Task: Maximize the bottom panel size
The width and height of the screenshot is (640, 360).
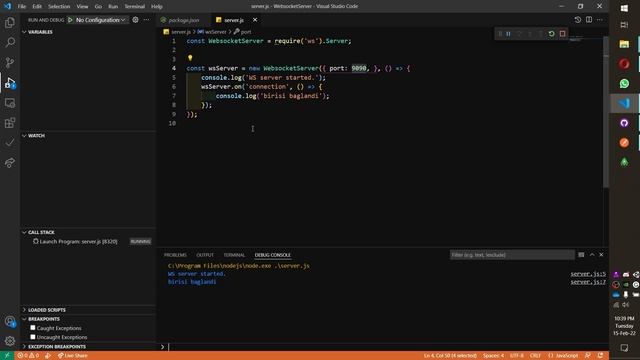Action: [x=592, y=255]
